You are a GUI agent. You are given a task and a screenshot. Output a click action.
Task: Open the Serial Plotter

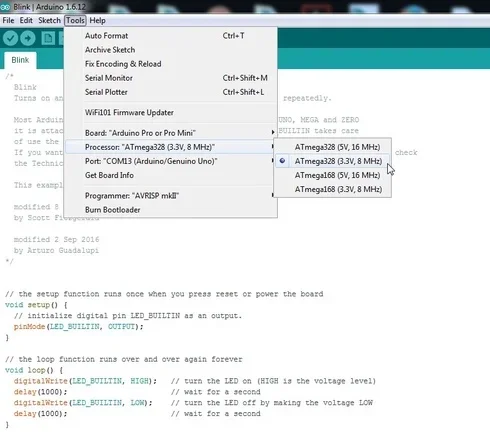pyautogui.click(x=170, y=92)
